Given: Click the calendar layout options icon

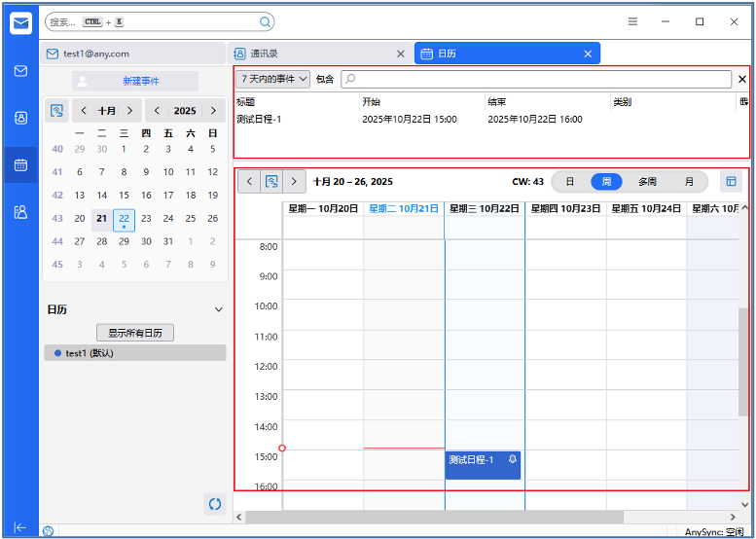Looking at the screenshot, I should coord(731,181).
